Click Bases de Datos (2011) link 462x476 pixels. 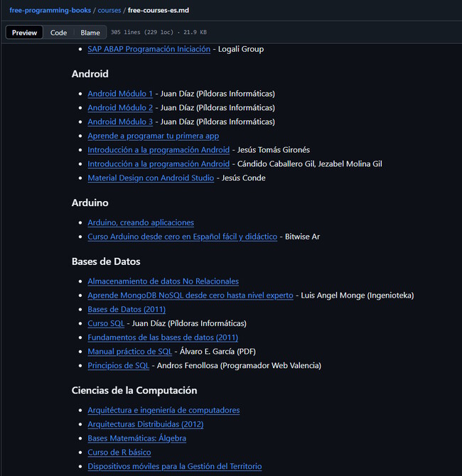126,309
